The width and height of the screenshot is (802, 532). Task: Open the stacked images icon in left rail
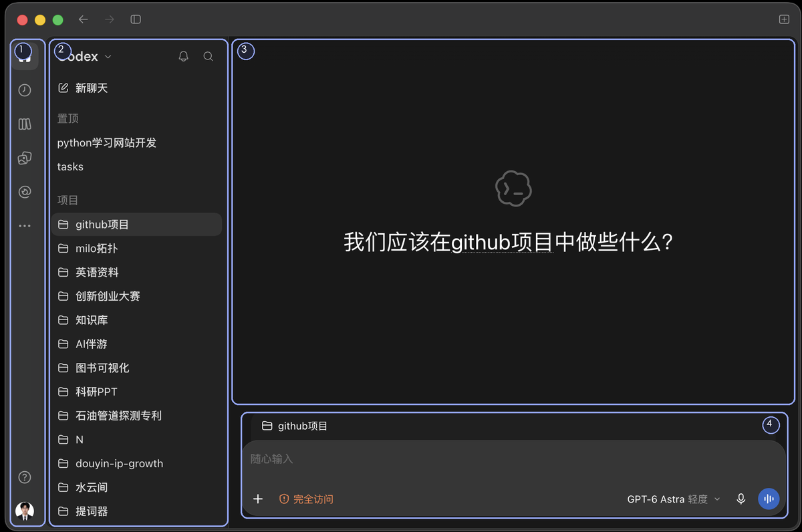tap(25, 158)
